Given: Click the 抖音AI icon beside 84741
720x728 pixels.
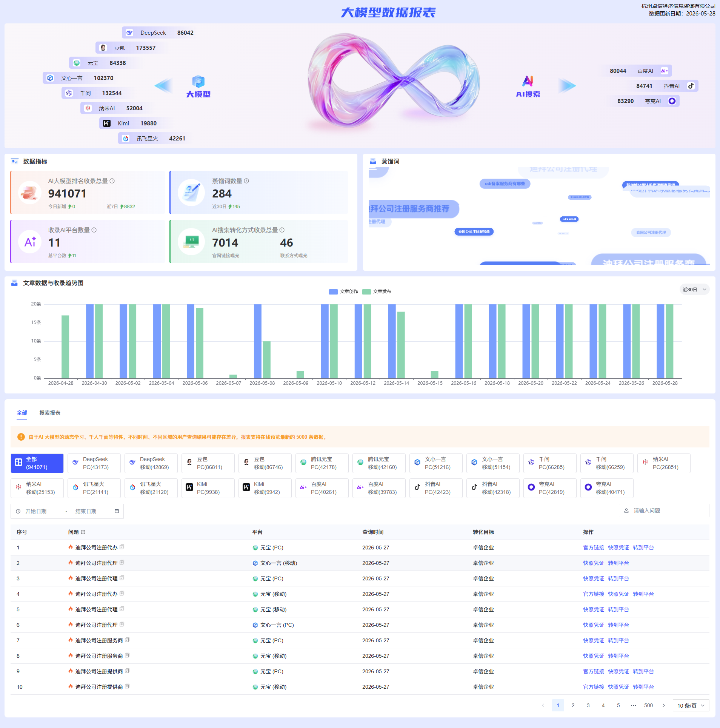Looking at the screenshot, I should 691,86.
